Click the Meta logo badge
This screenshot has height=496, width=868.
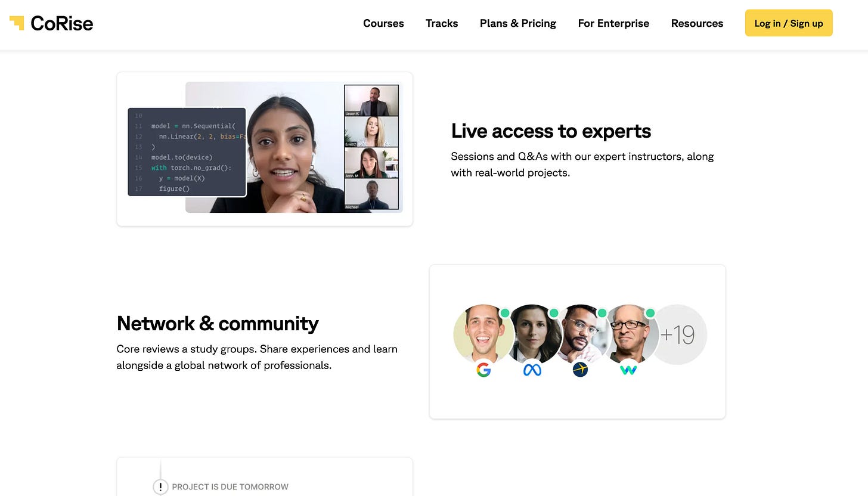(532, 370)
